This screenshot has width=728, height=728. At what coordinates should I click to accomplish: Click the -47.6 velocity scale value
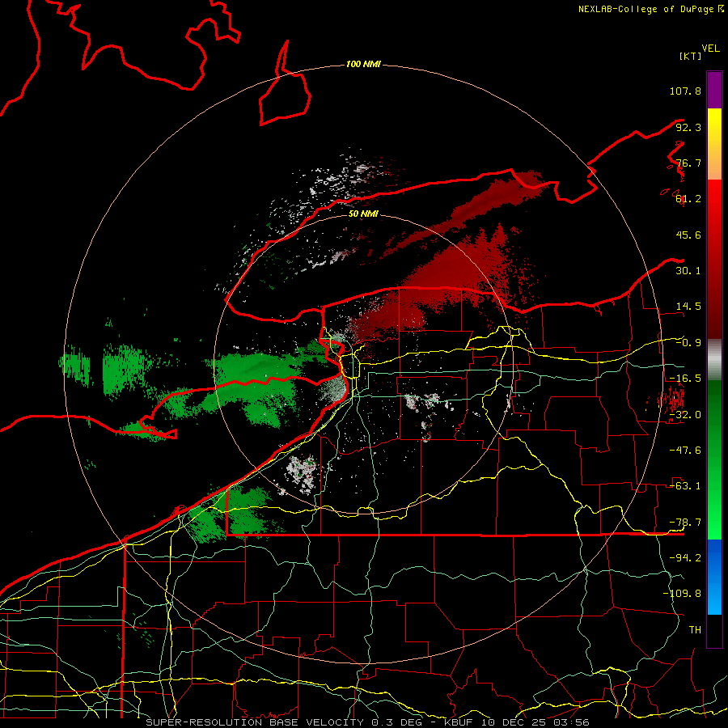(685, 451)
